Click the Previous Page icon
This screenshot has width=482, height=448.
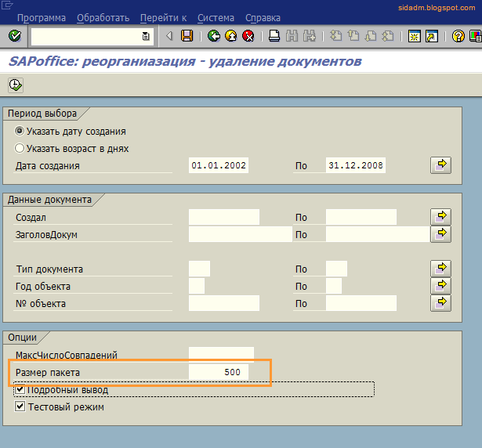click(353, 36)
